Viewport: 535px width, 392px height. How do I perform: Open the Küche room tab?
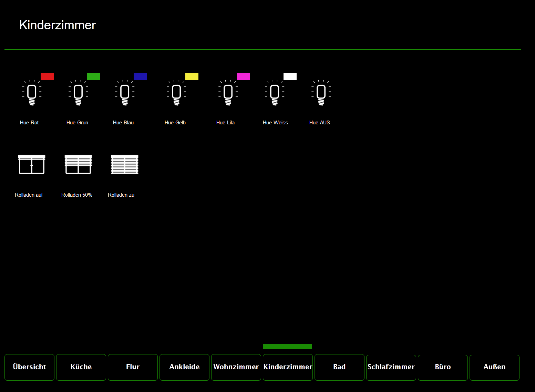(81, 367)
